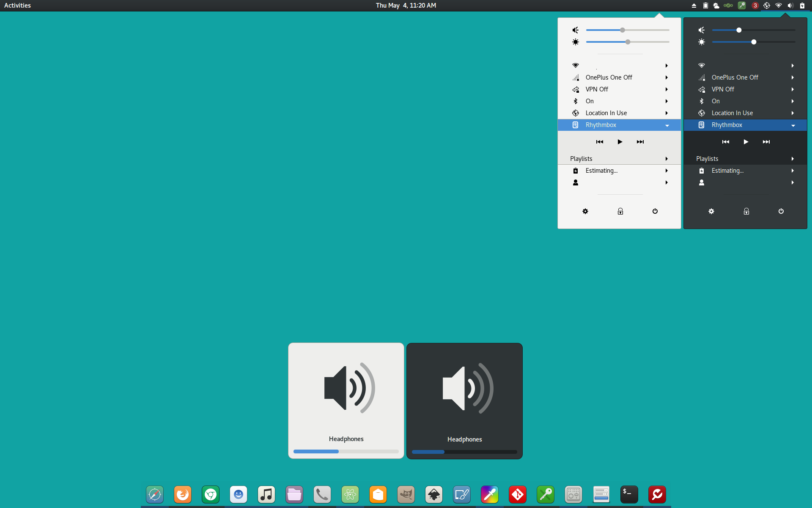
Task: Open the drawing tablet brush app in dock
Action: [x=462, y=494]
